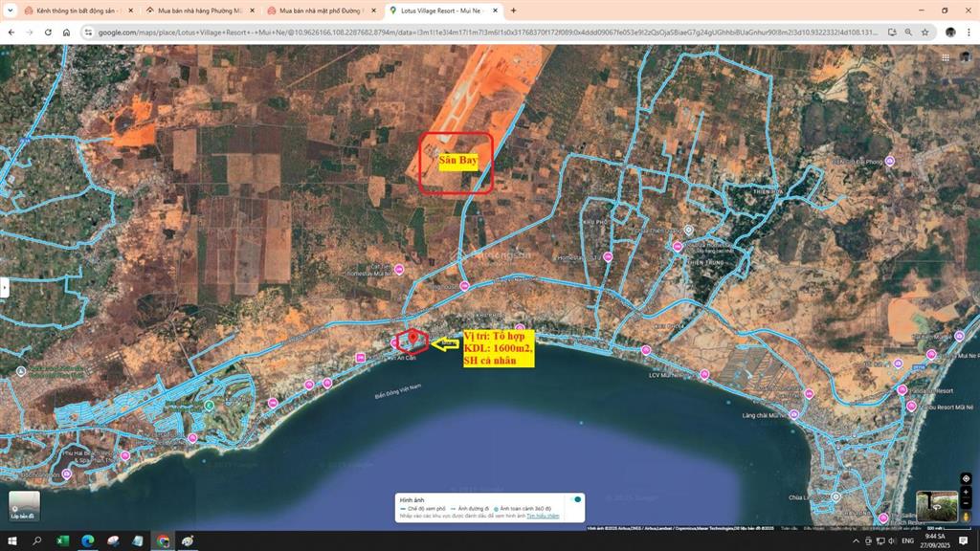Click the yellow Pegman Street View icon
This screenshot has width=980, height=551.
[x=966, y=517]
